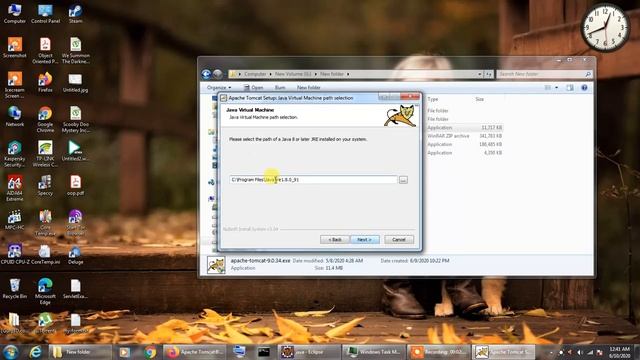Switch to Recording taskbar item
640x360 pixels.
pyautogui.click(x=439, y=352)
